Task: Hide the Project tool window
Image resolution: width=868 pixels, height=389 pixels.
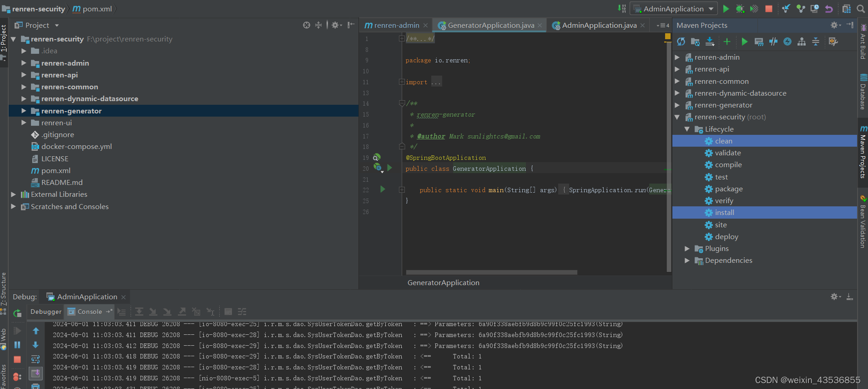Action: [x=351, y=25]
